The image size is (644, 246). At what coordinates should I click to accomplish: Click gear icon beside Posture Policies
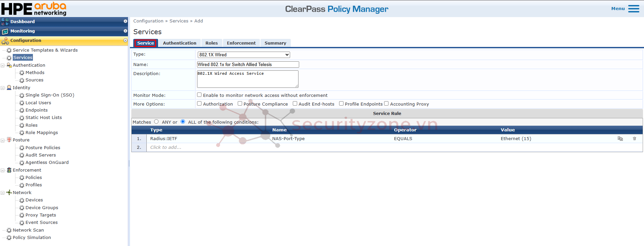[x=22, y=148]
